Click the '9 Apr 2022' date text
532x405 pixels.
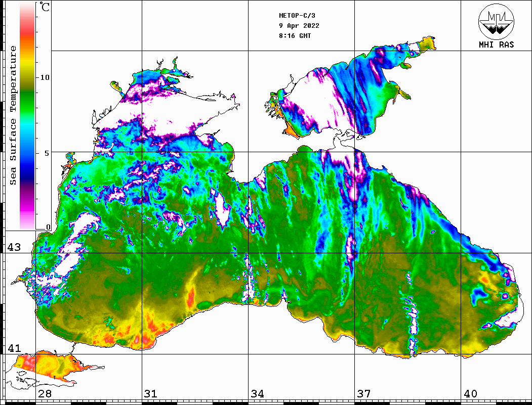click(299, 26)
